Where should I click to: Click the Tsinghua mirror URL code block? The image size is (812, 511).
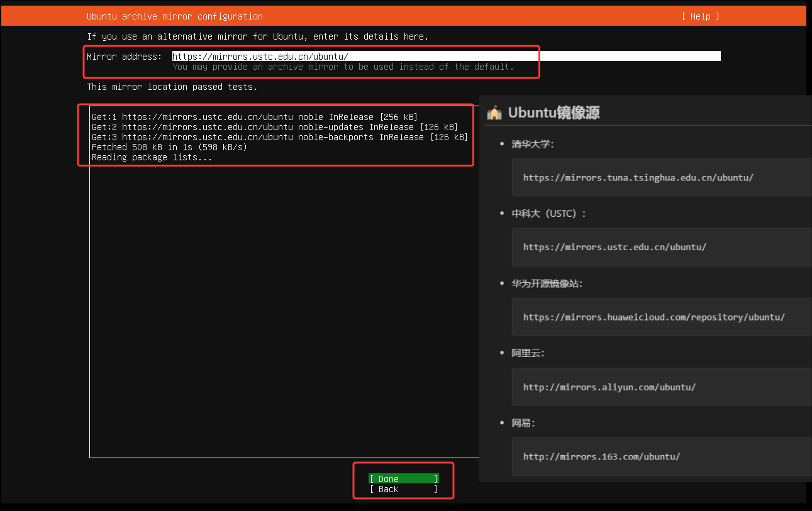coord(638,177)
